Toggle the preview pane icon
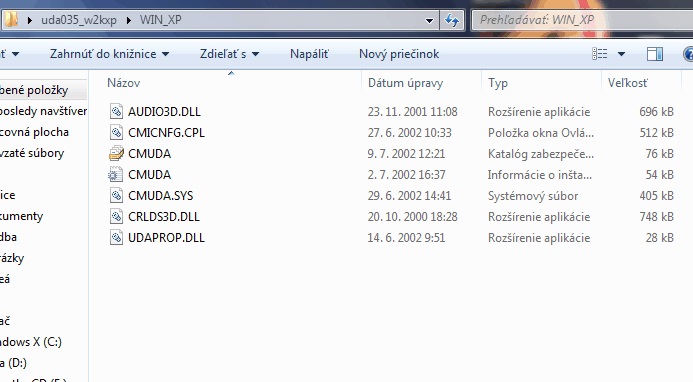 click(x=655, y=54)
